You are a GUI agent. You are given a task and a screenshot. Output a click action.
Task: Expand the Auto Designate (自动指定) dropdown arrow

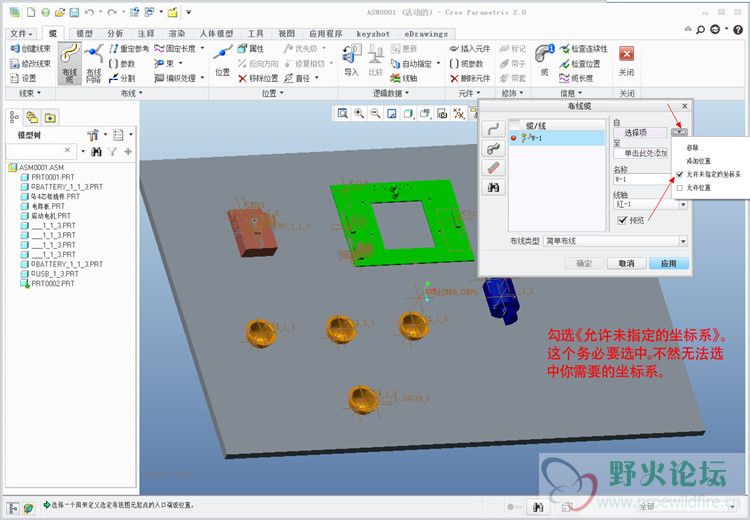pos(438,63)
